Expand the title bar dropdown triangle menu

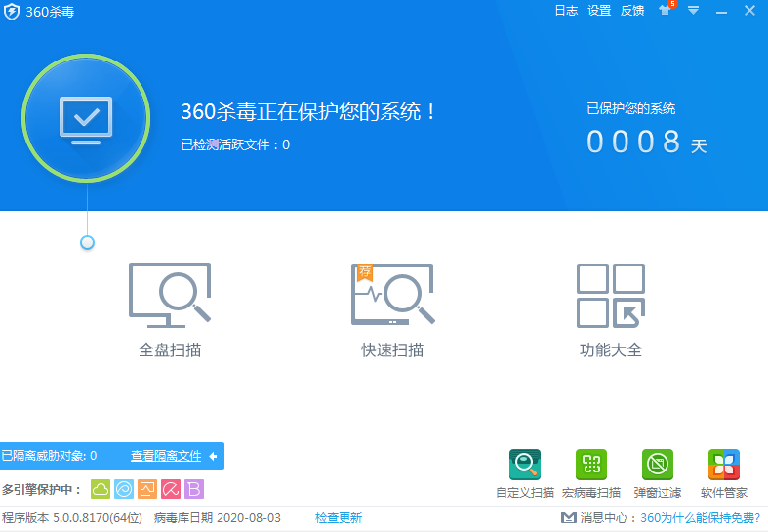(x=693, y=11)
